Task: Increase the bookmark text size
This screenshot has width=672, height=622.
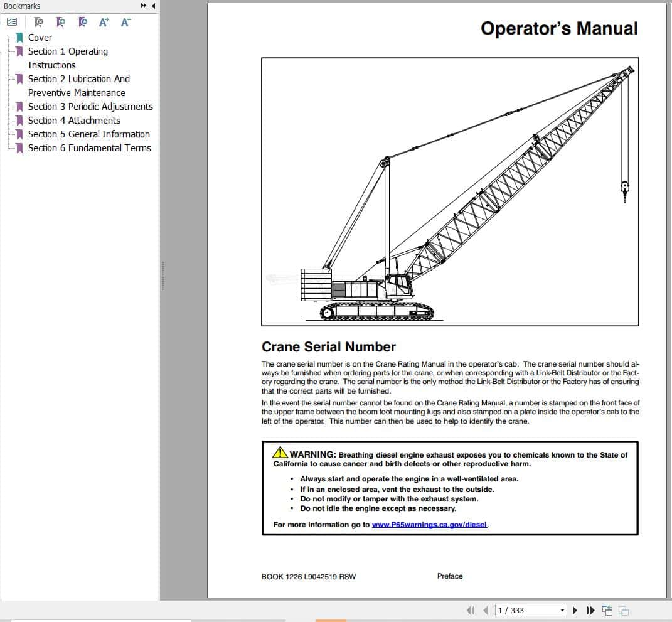Action: click(x=103, y=21)
